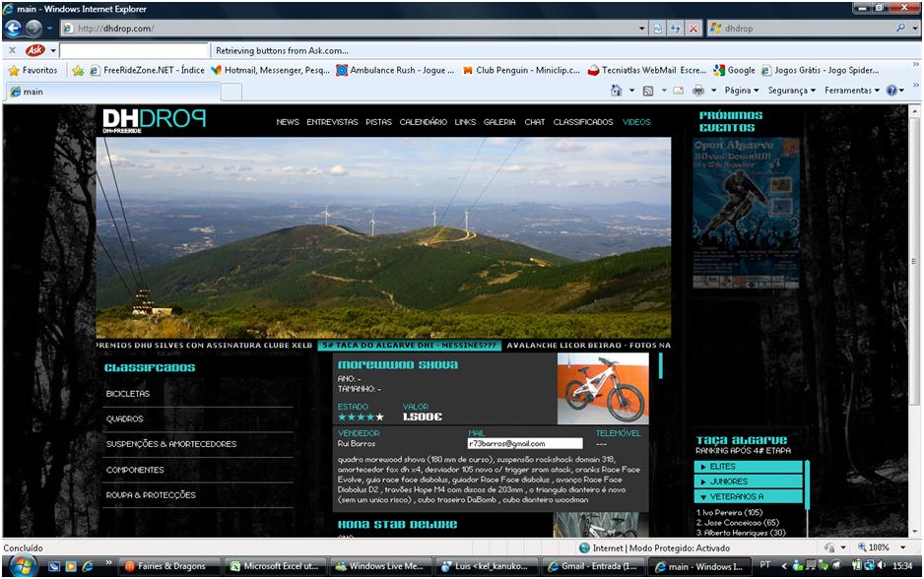Expand the JUNIORES ranking section

749,482
